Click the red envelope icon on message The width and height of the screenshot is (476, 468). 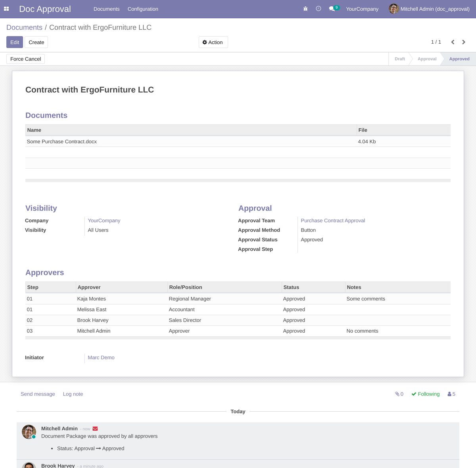click(x=95, y=429)
